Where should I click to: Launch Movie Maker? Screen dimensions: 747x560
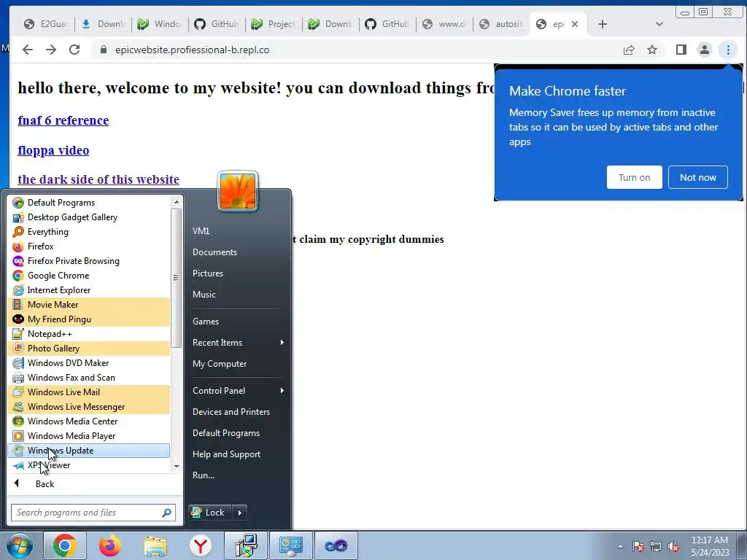coord(88,305)
